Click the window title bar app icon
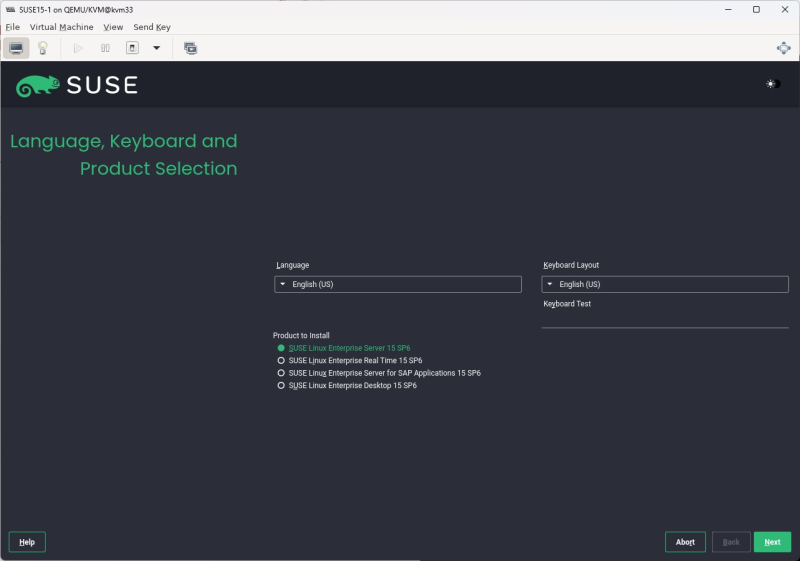The width and height of the screenshot is (800, 561). click(10, 10)
